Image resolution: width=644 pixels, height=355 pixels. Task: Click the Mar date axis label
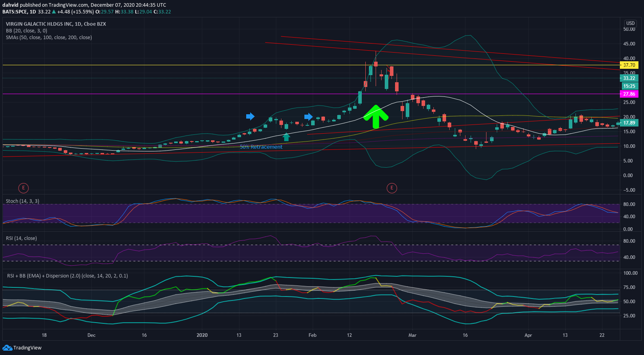coord(412,335)
